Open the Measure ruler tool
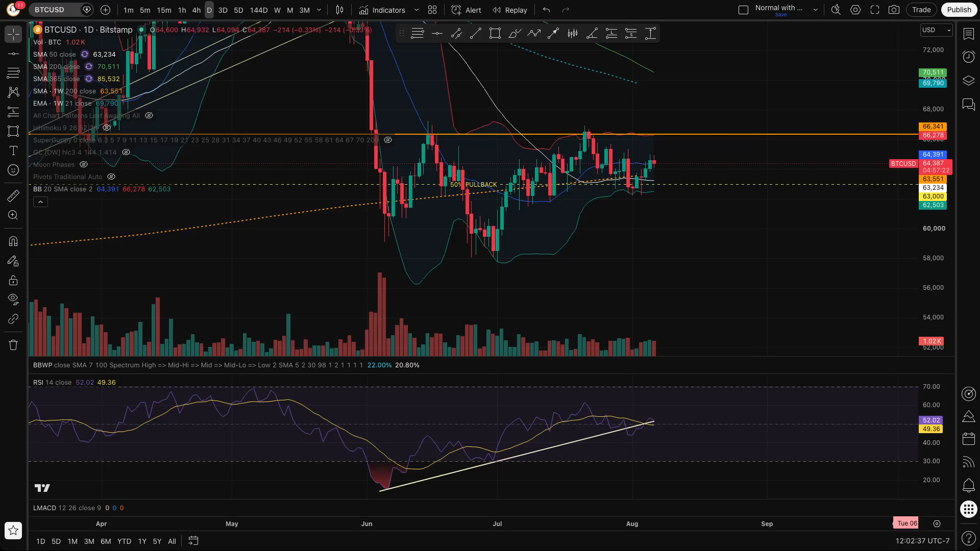980x551 pixels. [x=13, y=196]
